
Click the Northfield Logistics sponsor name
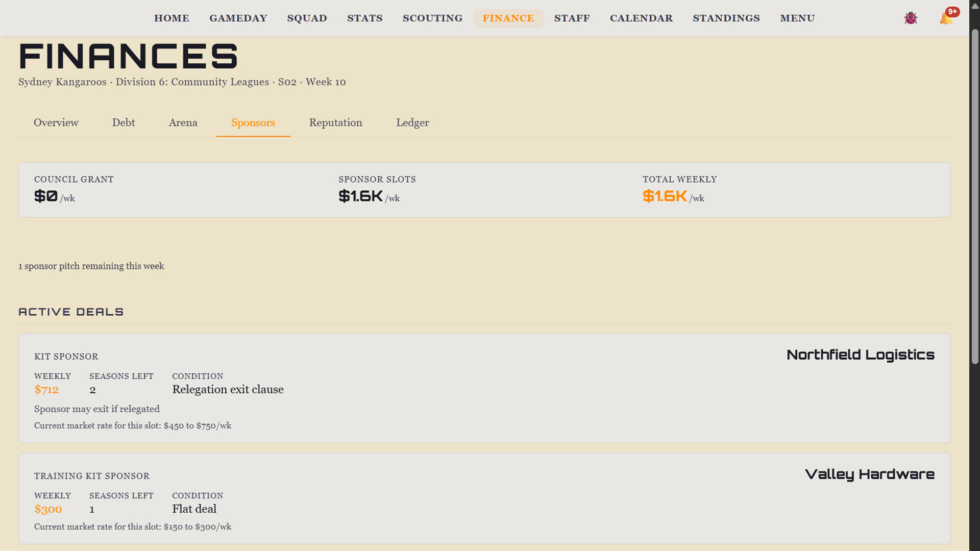(x=860, y=355)
